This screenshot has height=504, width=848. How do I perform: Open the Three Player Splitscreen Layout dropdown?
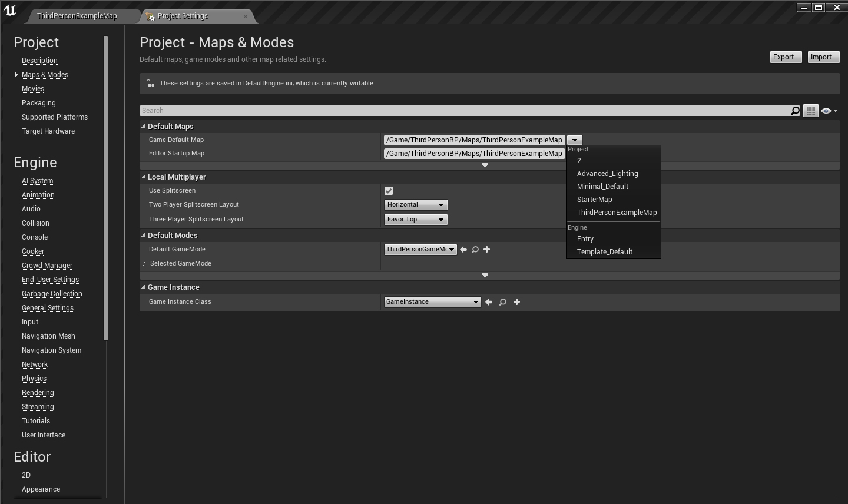tap(416, 220)
